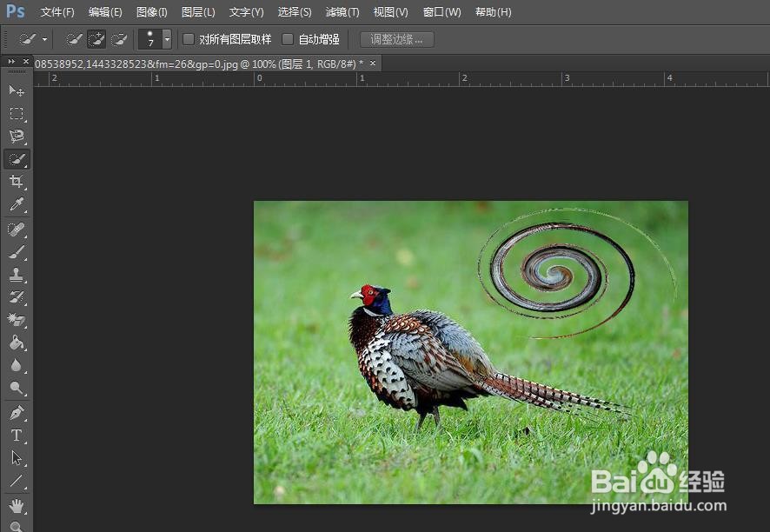Image resolution: width=770 pixels, height=532 pixels.
Task: Close the toolbox panel
Action: click(x=26, y=62)
